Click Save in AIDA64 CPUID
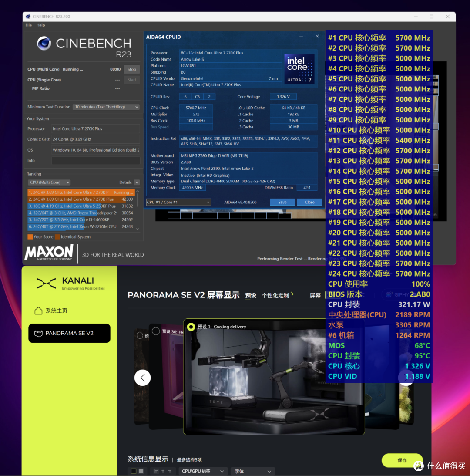Viewport: 470px width, 476px height. pyautogui.click(x=282, y=202)
